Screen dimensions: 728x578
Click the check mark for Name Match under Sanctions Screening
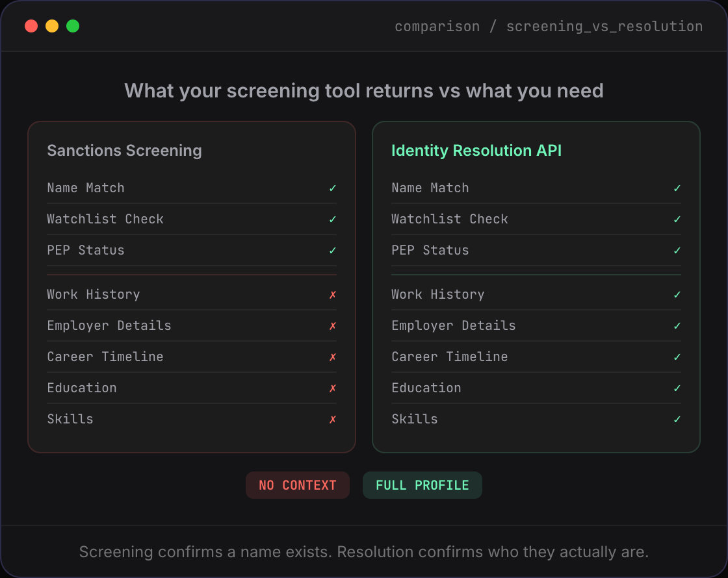coord(332,188)
